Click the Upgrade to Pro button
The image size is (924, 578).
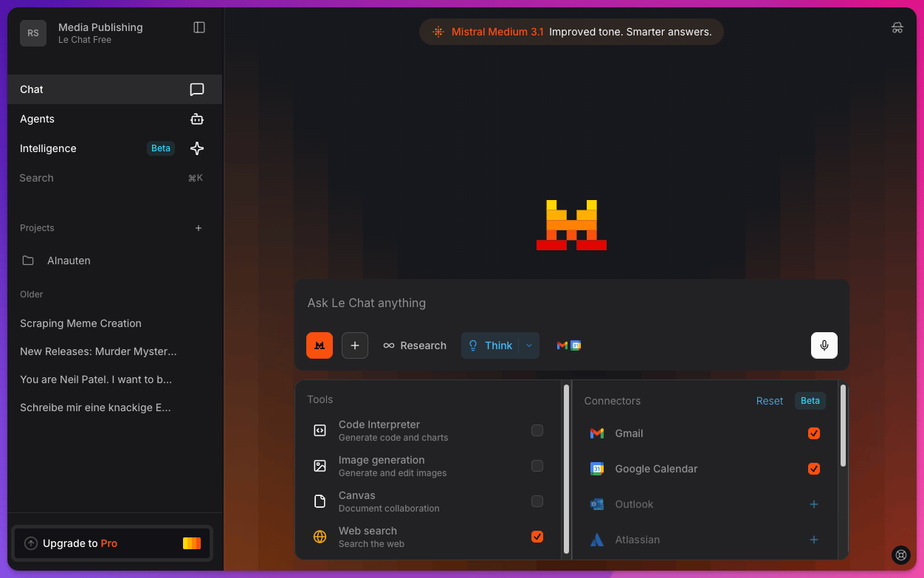113,543
